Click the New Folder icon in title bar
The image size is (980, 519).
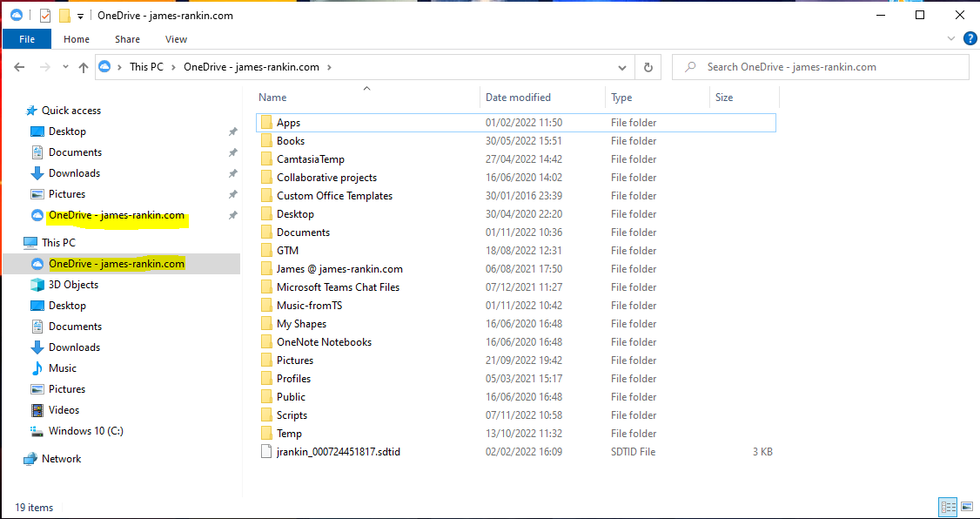(64, 16)
